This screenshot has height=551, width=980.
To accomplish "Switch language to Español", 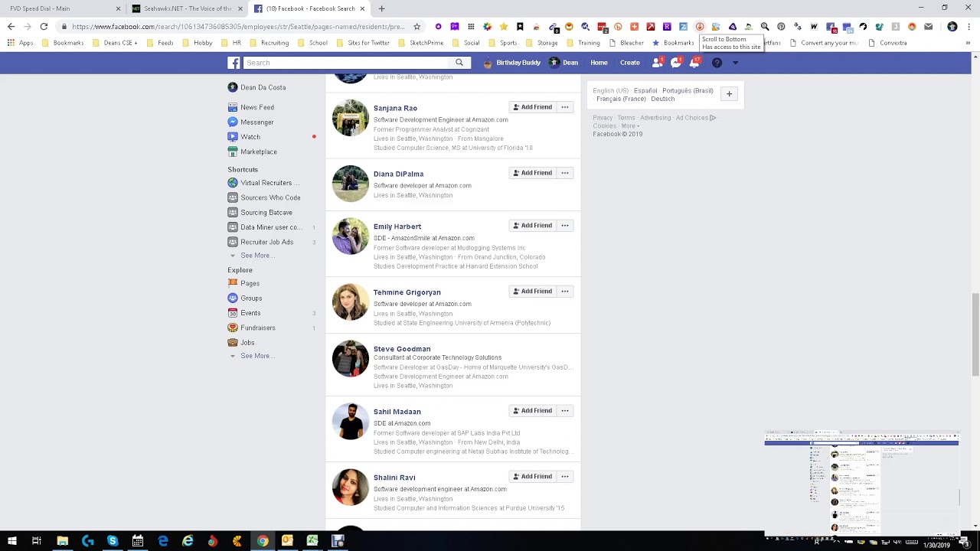I will tap(645, 91).
